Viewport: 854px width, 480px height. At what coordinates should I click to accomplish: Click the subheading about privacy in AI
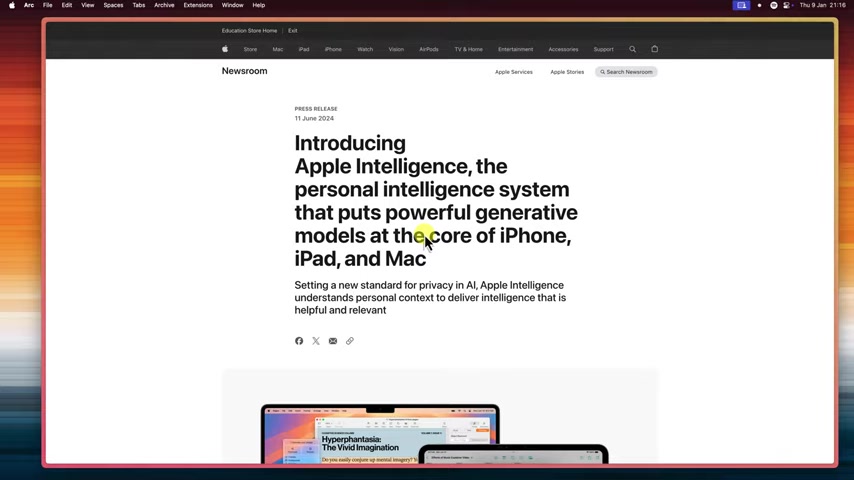pos(430,297)
